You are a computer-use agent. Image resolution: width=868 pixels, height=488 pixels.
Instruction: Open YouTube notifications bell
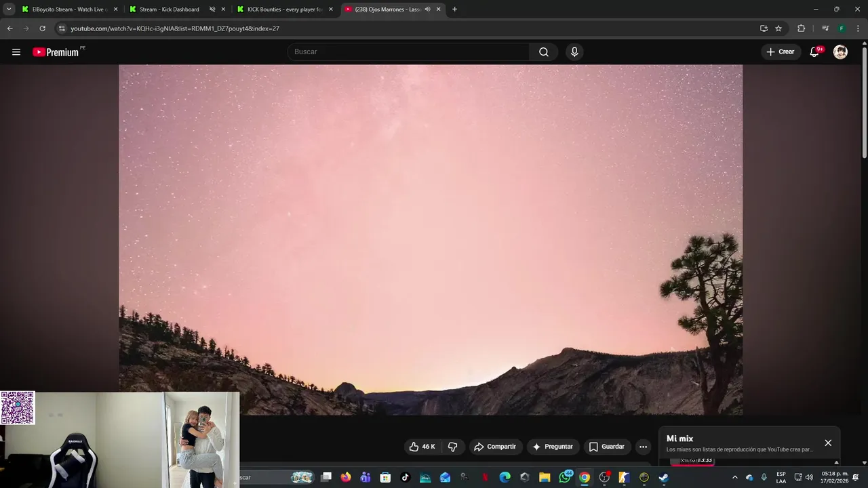pos(815,52)
